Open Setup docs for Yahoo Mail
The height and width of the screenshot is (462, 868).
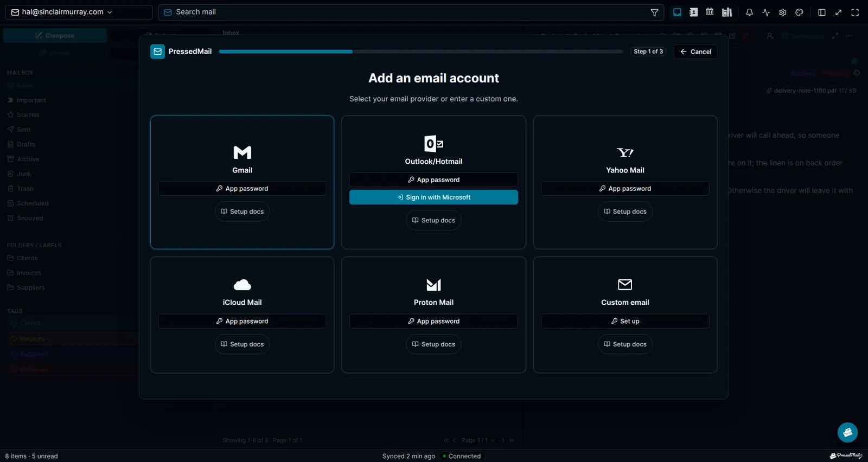pyautogui.click(x=625, y=211)
